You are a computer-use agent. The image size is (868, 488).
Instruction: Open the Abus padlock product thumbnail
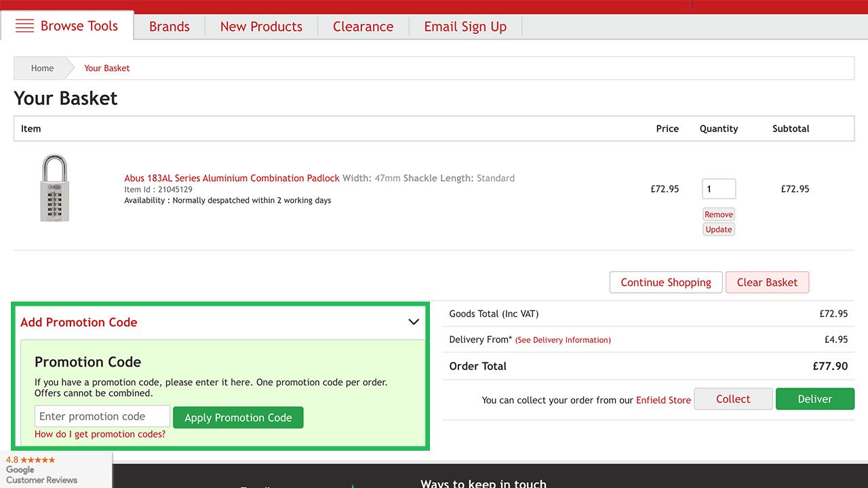(54, 188)
